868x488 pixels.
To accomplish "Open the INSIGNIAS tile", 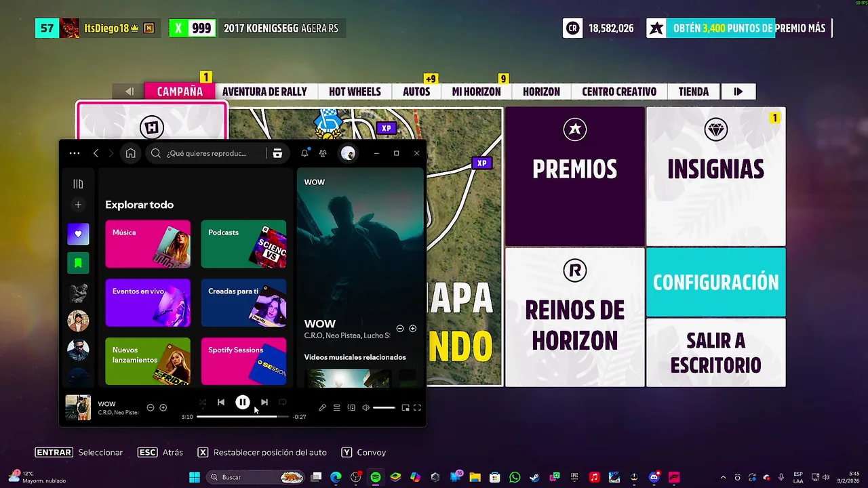I will tap(715, 176).
